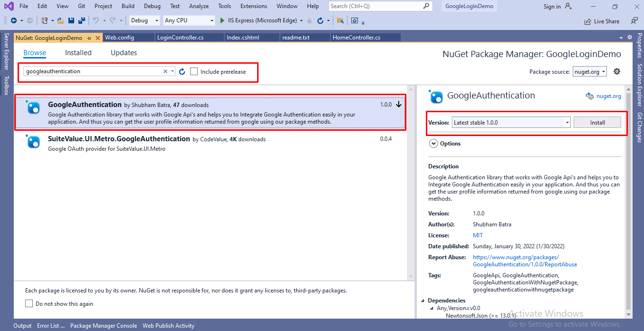Navigate backward with the toolbar arrow
The height and width of the screenshot is (331, 644).
13,20
